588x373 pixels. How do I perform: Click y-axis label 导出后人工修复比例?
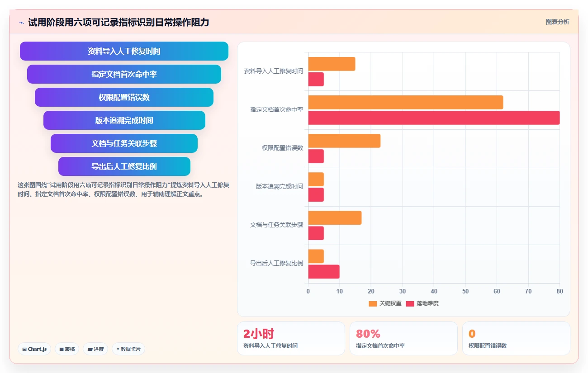277,264
